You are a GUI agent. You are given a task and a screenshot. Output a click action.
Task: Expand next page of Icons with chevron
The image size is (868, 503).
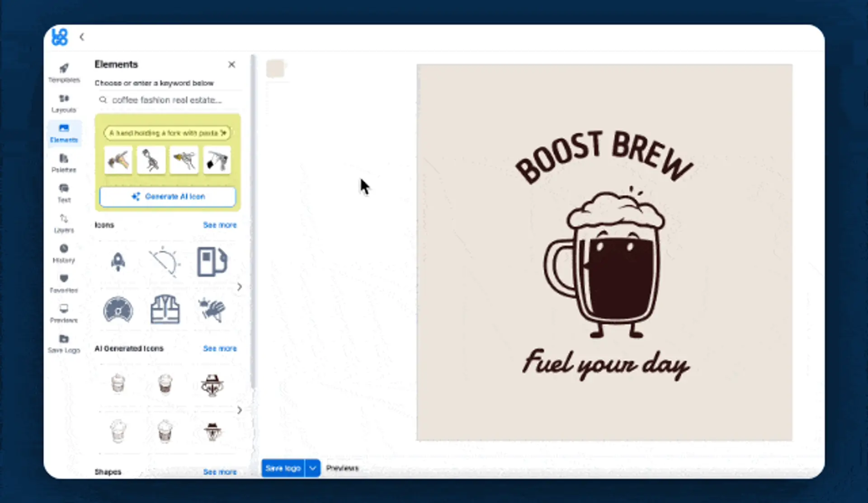[x=240, y=287]
